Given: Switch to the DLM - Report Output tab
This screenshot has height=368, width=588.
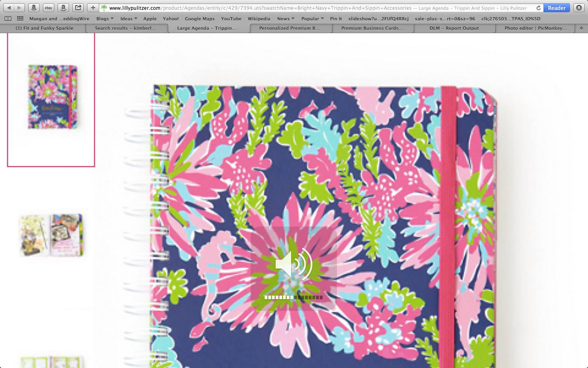Looking at the screenshot, I should point(454,28).
